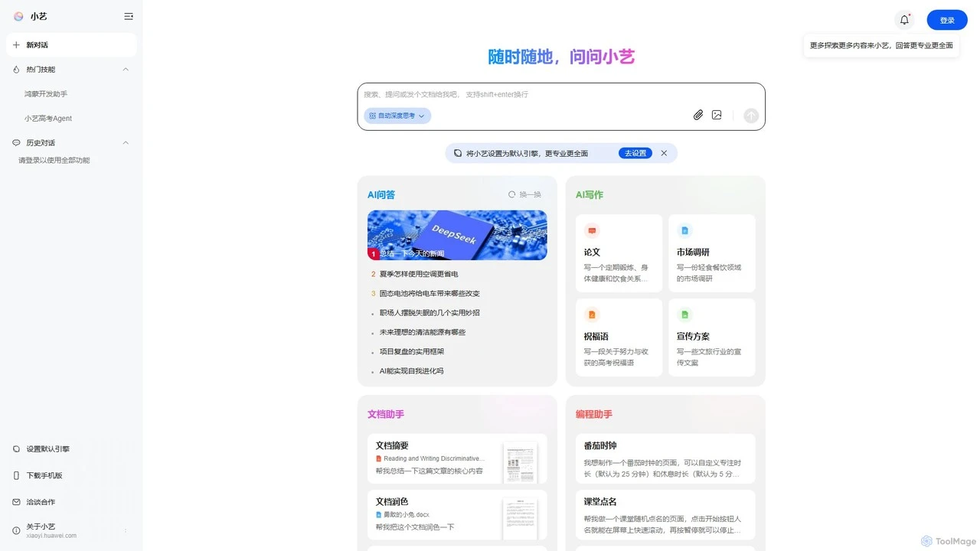Select question 未来理想的清洁能源有哪些

(423, 332)
